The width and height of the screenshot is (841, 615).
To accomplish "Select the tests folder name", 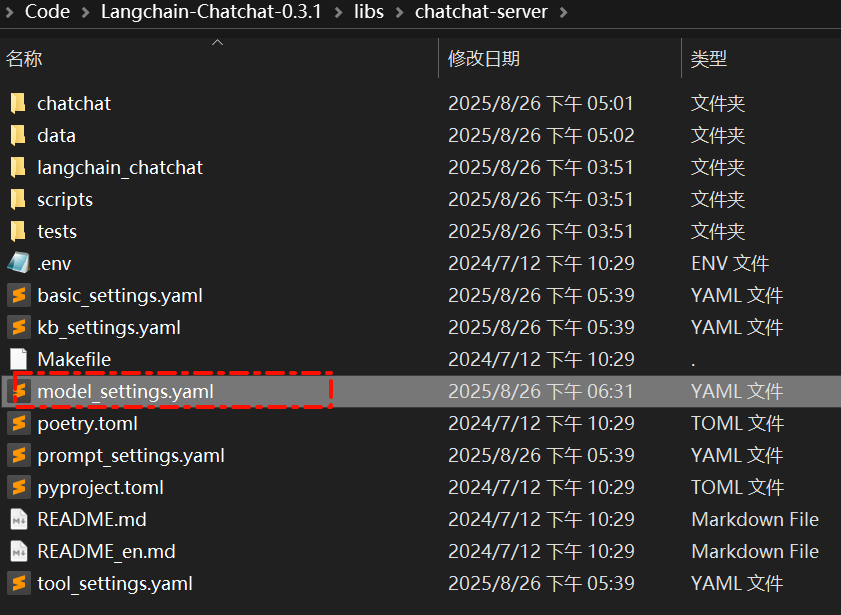I will pos(57,232).
